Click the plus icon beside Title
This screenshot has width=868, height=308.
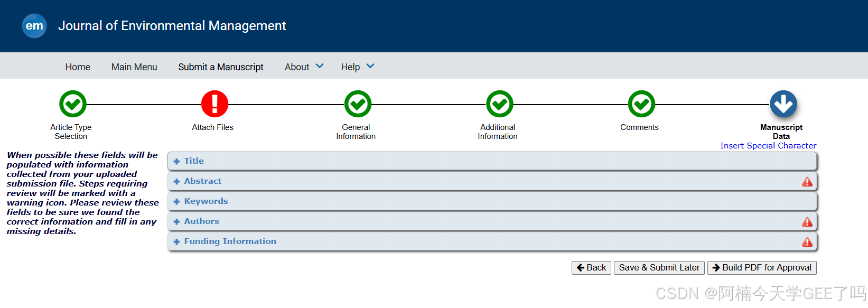[x=176, y=162]
